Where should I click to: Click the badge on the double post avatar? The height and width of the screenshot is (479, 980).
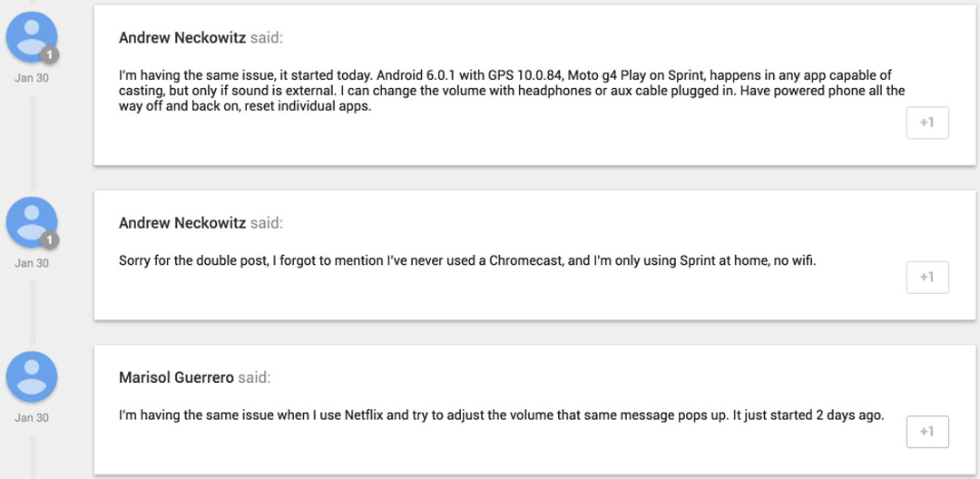click(x=50, y=240)
